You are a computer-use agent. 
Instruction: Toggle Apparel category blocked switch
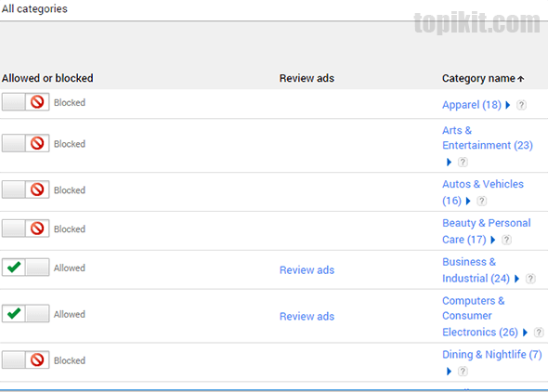click(25, 102)
